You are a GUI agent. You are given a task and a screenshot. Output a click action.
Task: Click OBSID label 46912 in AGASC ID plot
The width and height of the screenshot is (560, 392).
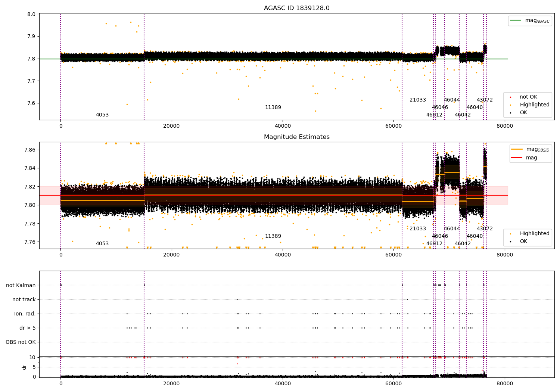(x=434, y=115)
